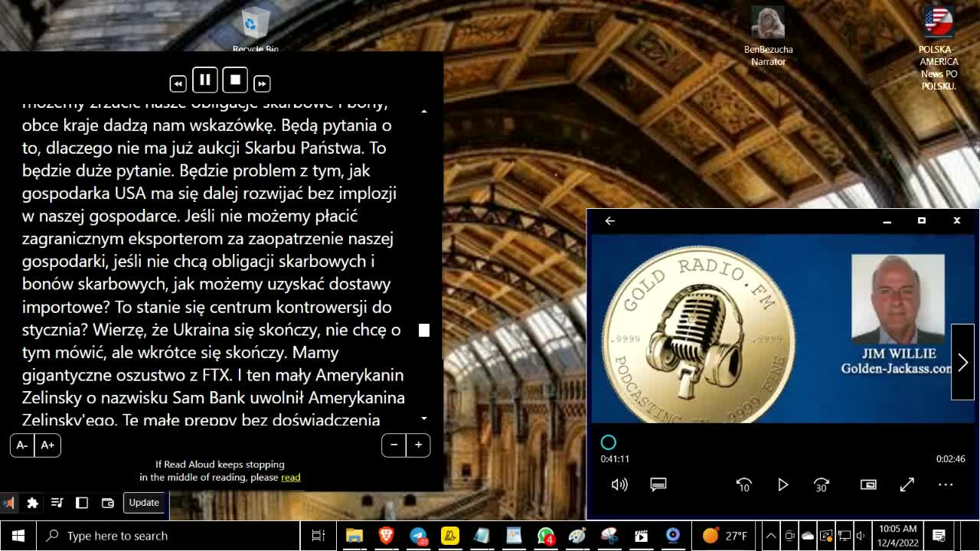Click the taskbar search box
This screenshot has width=980, height=551.
click(168, 536)
